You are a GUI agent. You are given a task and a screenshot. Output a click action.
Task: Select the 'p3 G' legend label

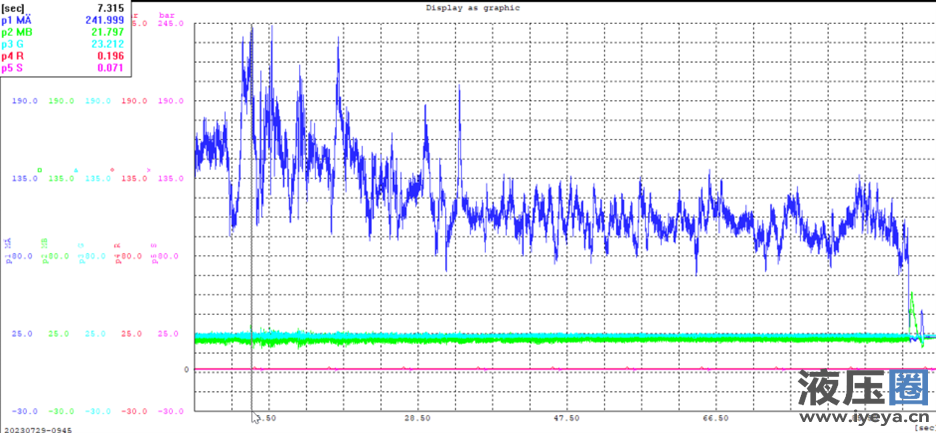[14, 44]
